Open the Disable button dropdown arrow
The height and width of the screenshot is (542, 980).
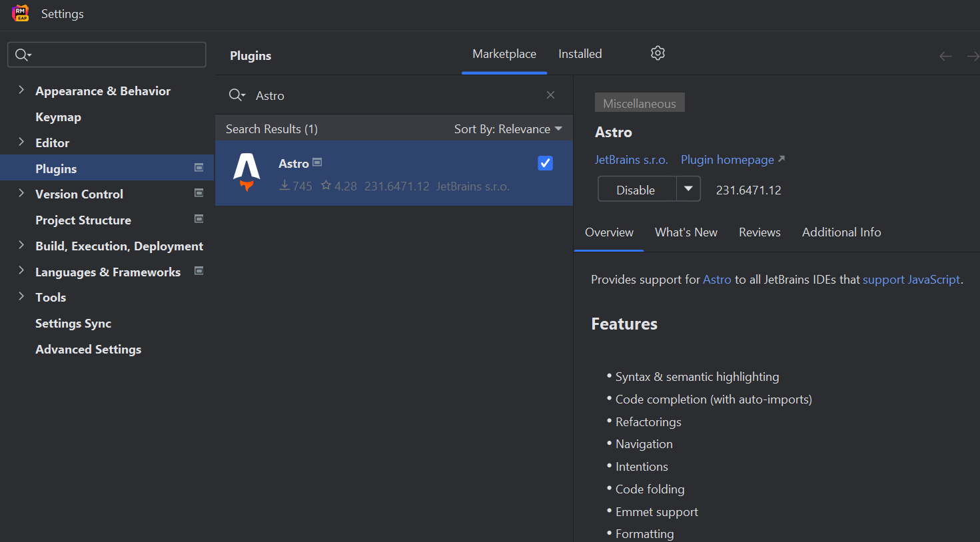coord(688,189)
